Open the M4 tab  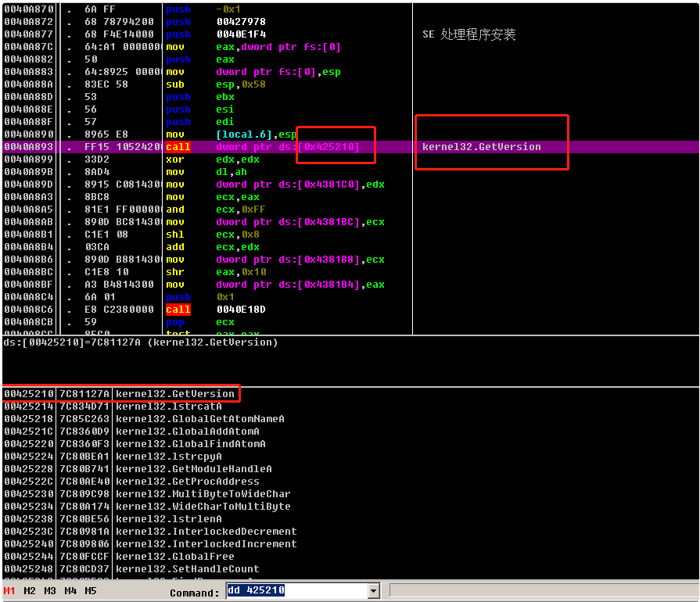[70, 591]
